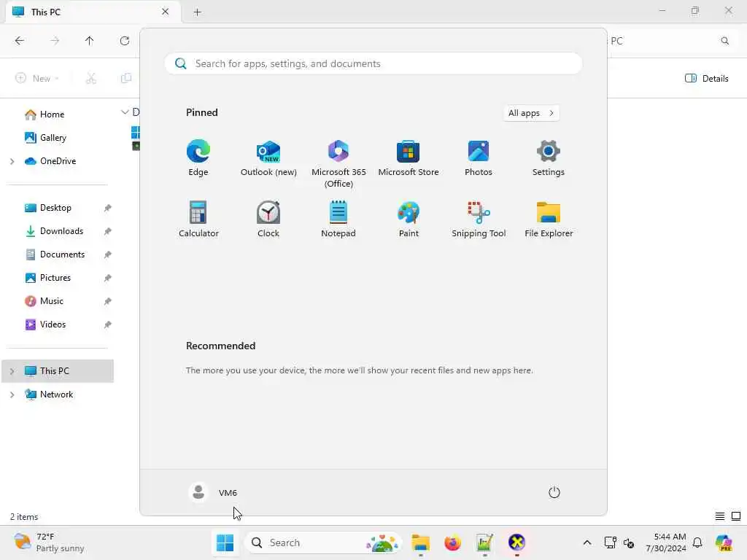Open File Explorer pinned app
Image resolution: width=747 pixels, height=560 pixels.
pyautogui.click(x=549, y=219)
